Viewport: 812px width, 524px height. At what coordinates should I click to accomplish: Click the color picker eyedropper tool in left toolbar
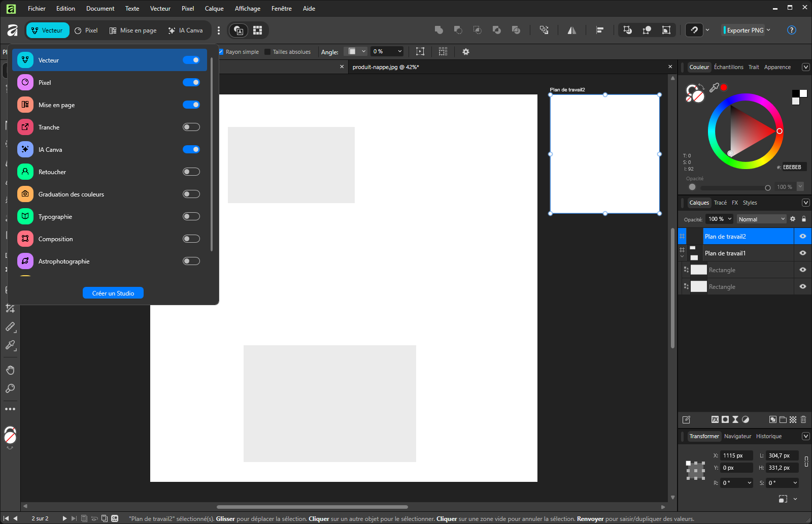pos(10,345)
